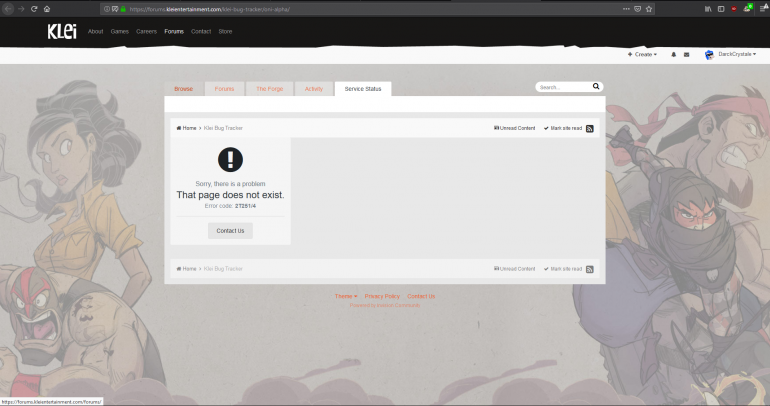
Task: Expand the Create dropdown
Action: [x=642, y=54]
